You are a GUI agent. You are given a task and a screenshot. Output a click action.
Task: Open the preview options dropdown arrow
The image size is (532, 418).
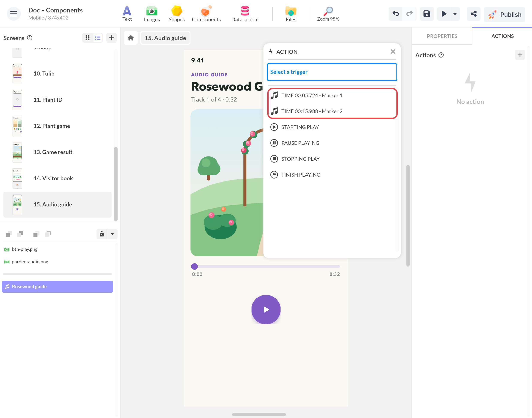[x=455, y=14]
